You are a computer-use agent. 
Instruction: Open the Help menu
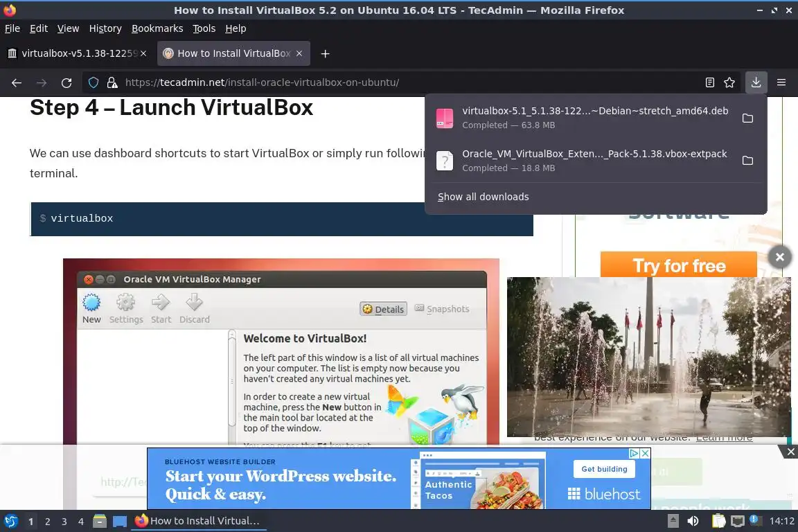pyautogui.click(x=236, y=28)
